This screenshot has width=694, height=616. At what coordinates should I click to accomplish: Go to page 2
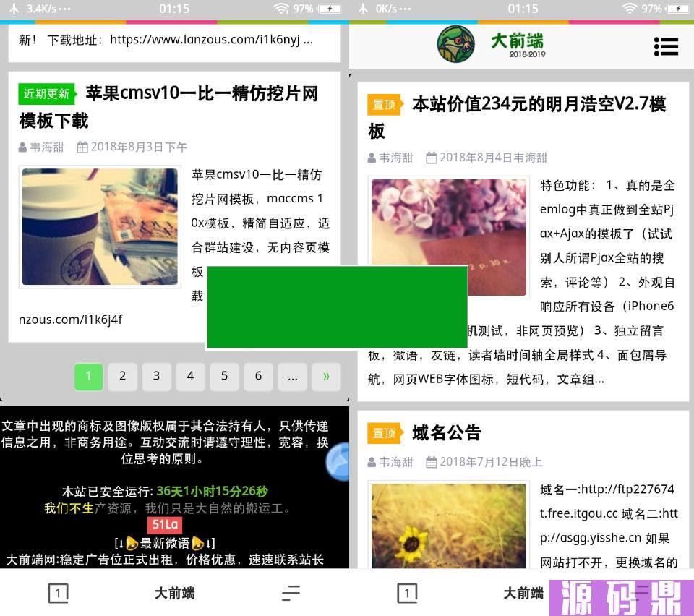tap(123, 377)
